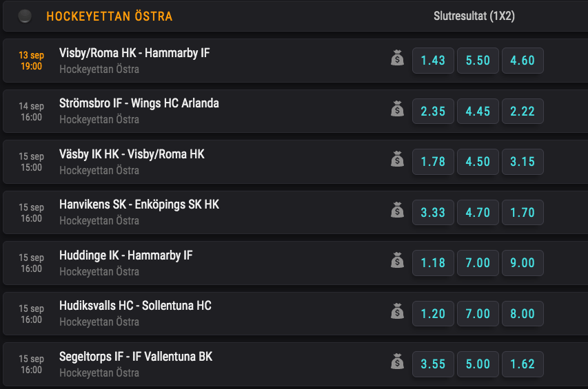Open Huddinge IK - Hammarby IF match
The image size is (588, 389).
125,255
